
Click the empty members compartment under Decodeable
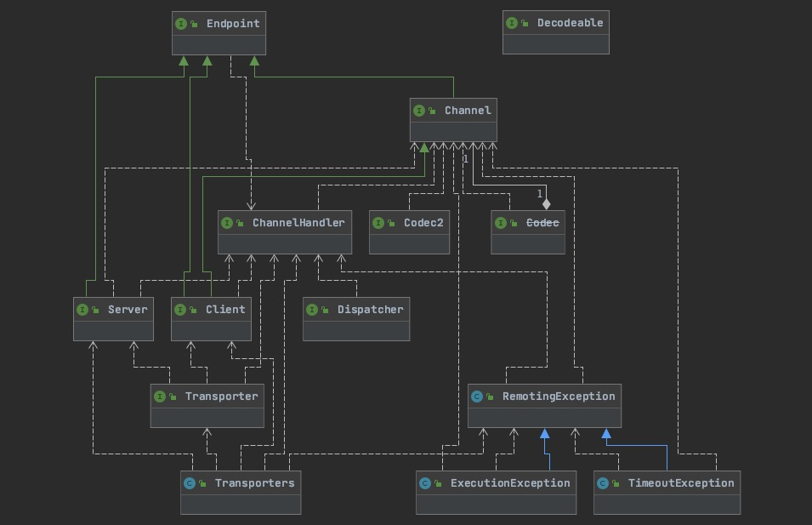[x=555, y=43]
